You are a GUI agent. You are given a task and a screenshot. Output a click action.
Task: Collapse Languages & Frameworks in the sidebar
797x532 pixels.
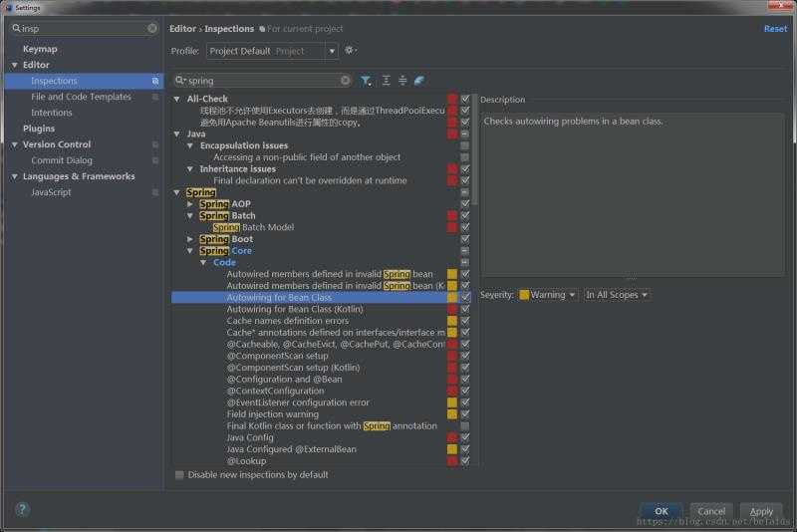click(x=15, y=176)
